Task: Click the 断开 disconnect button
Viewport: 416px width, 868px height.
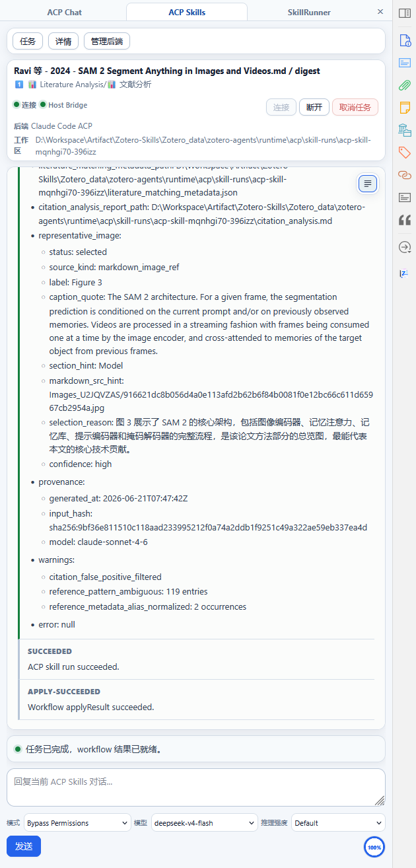Action: [314, 107]
